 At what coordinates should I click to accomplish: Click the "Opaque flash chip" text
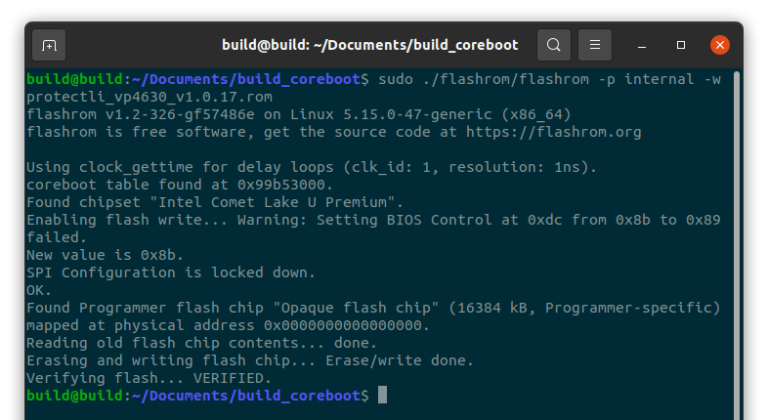tap(364, 308)
